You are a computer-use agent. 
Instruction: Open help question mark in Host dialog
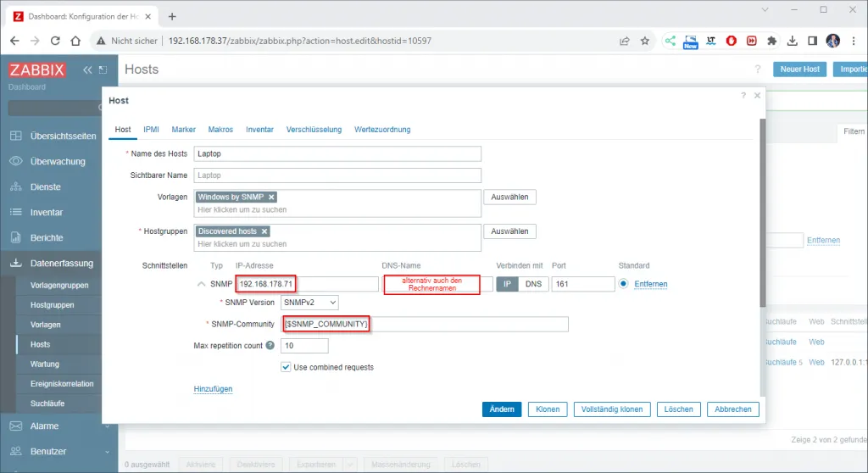click(743, 96)
